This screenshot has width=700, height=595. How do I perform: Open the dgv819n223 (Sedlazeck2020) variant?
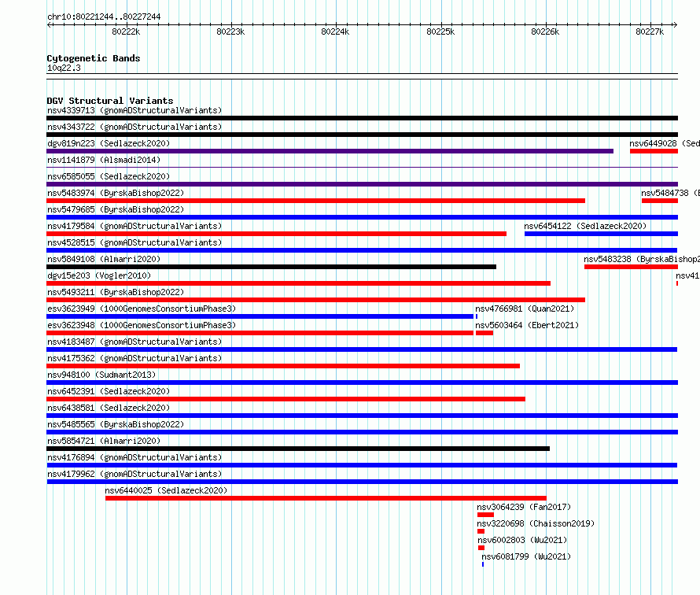click(x=109, y=143)
